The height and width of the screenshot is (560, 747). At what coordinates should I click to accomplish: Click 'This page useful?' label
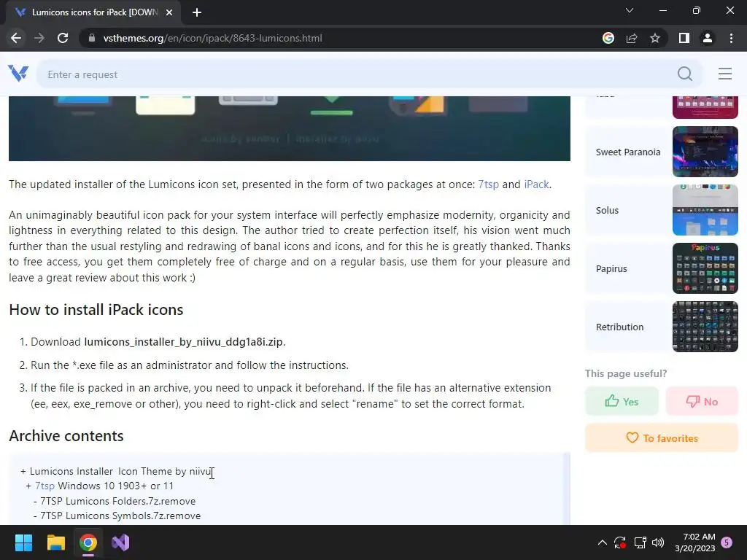[625, 373]
